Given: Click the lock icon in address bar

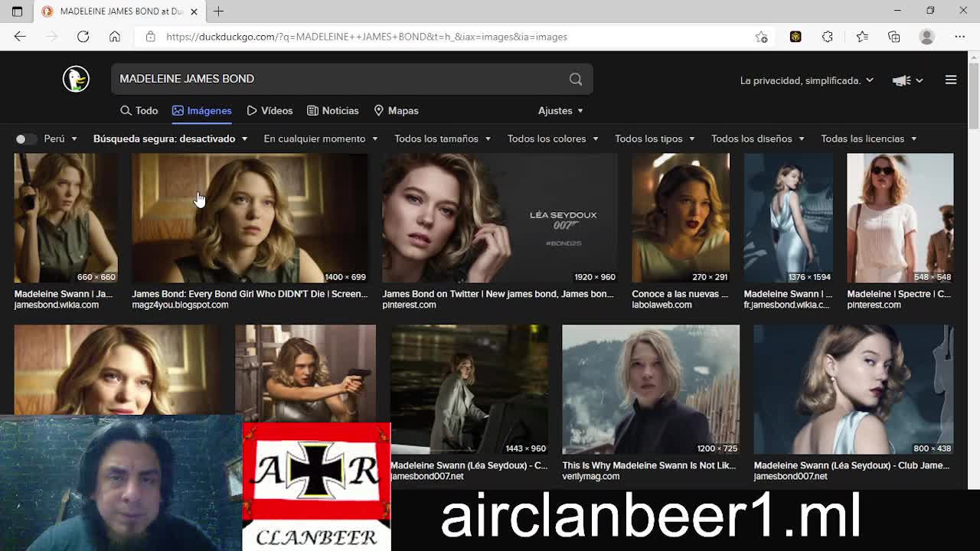Looking at the screenshot, I should [151, 37].
